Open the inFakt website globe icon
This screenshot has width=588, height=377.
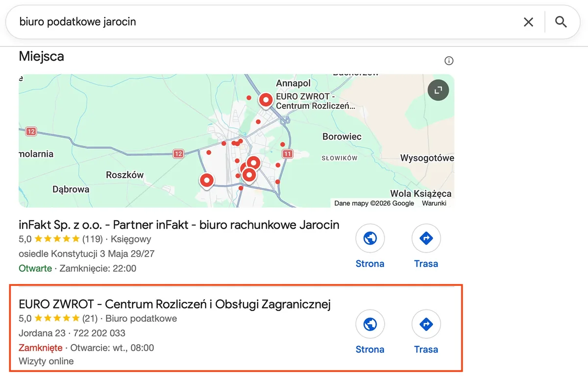pyautogui.click(x=370, y=238)
